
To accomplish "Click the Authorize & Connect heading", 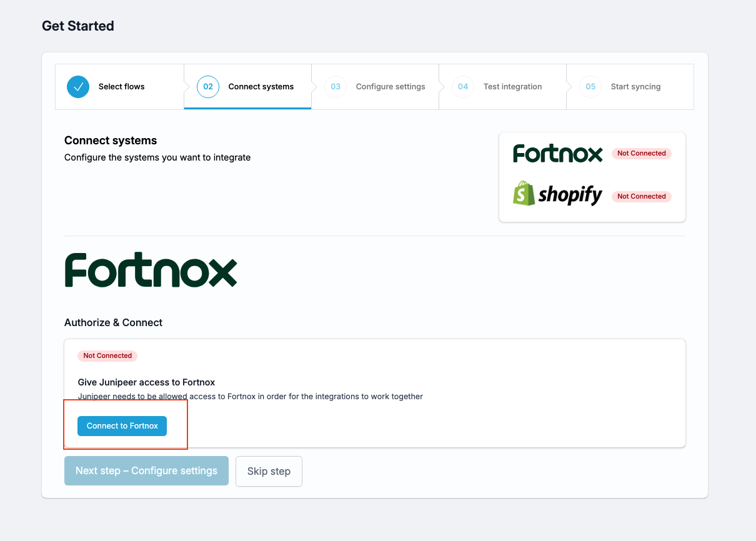I will pyautogui.click(x=113, y=323).
